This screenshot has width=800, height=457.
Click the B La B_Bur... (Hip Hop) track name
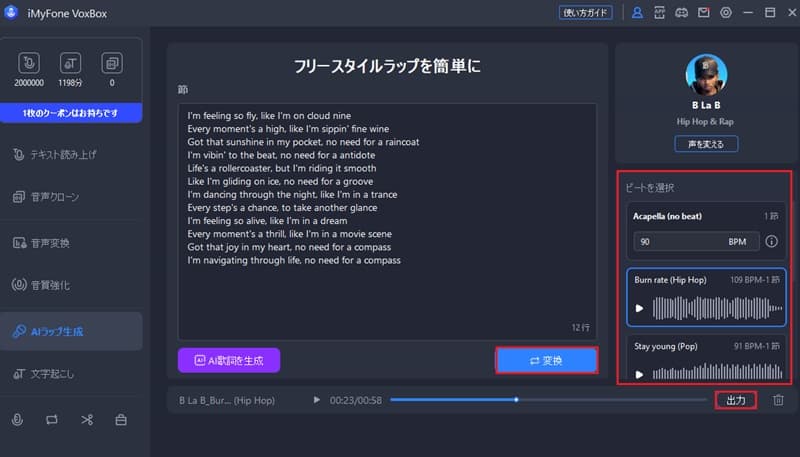(x=227, y=400)
